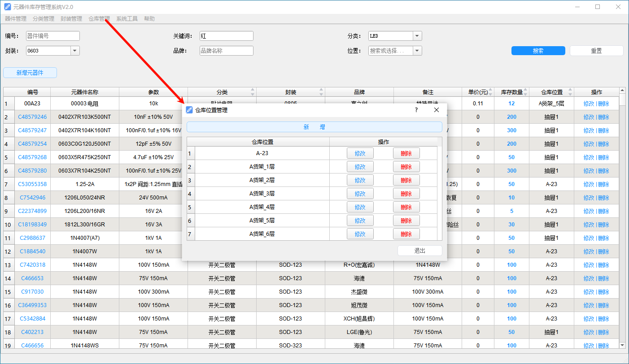Click the main table scrollbar down arrow
The width and height of the screenshot is (629, 364).
622,345
